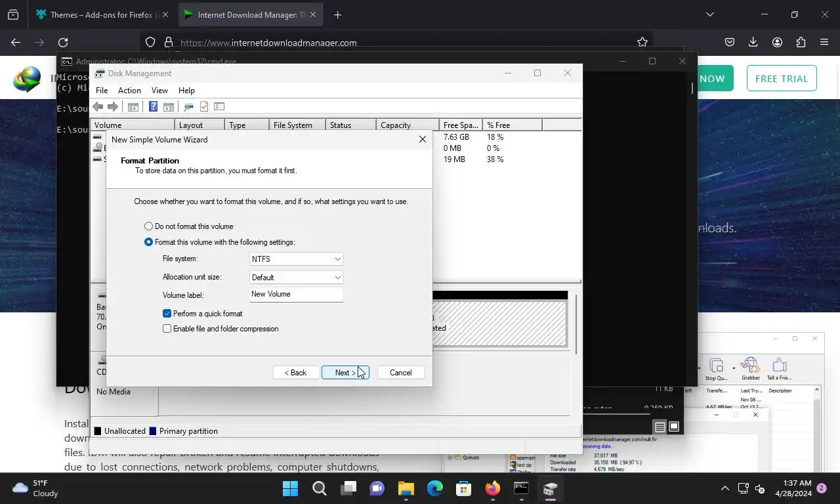This screenshot has width=840, height=504.
Task: Sort by the Layout column header
Action: pos(199,125)
